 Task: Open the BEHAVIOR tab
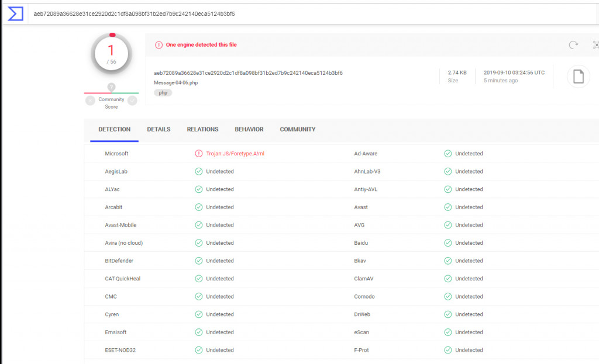[x=249, y=129]
